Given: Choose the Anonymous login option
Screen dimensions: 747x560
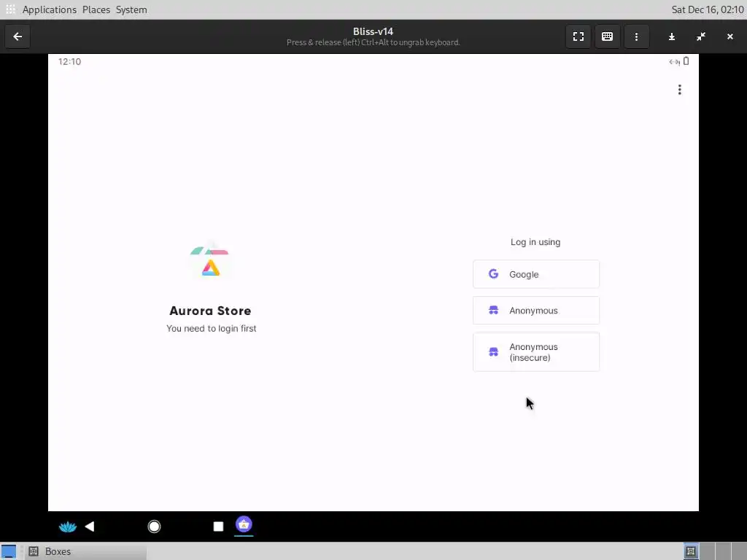Looking at the screenshot, I should (x=536, y=311).
